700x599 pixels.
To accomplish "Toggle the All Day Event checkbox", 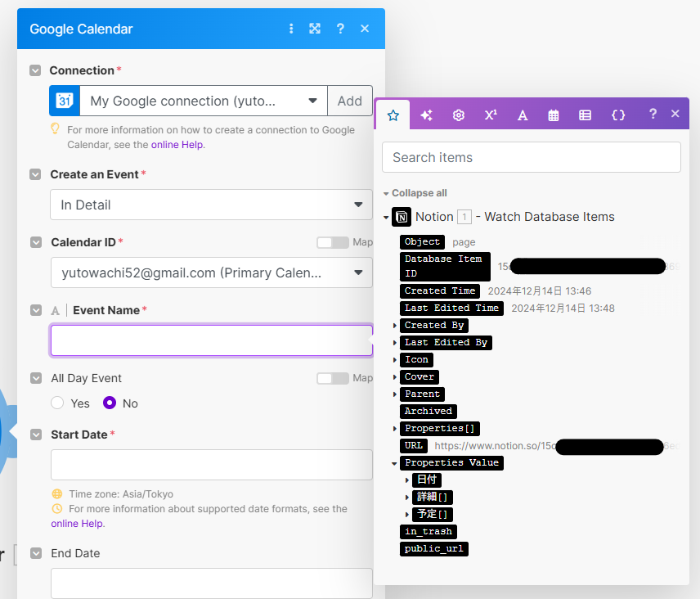I will coord(36,378).
